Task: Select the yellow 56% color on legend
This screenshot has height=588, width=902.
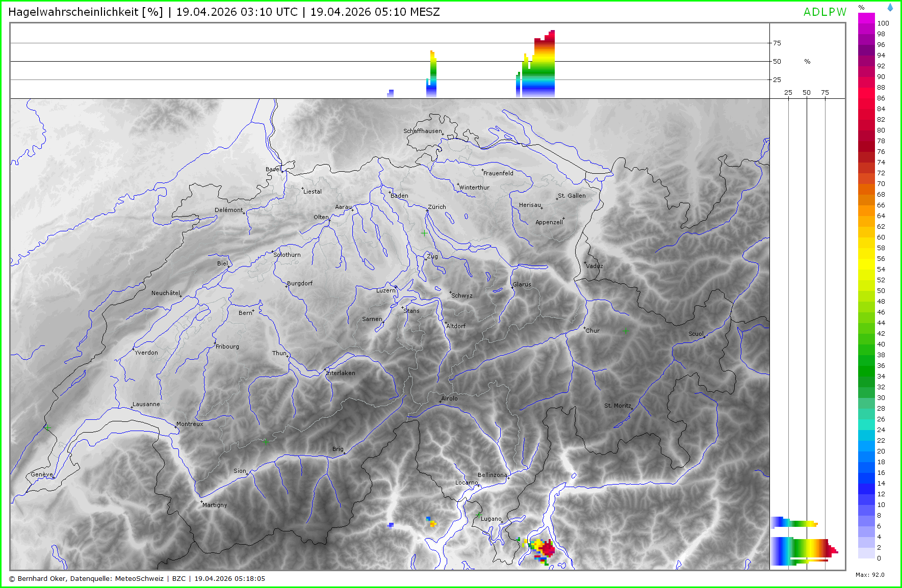Action: [866, 259]
